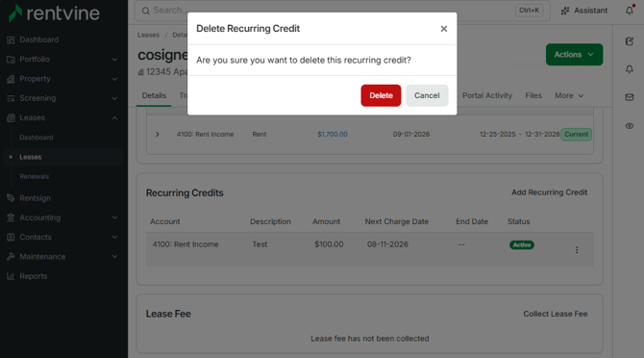Click the 09-01-2026 date cell

click(411, 135)
